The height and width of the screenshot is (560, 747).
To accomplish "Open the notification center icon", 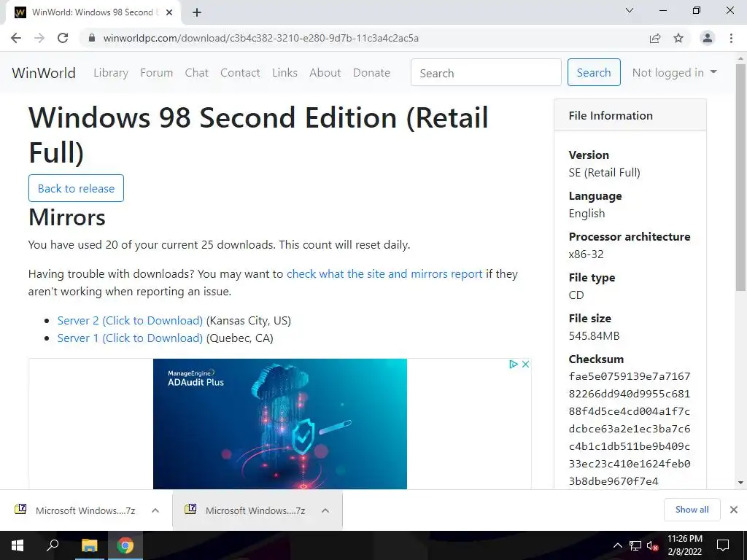I will [723, 545].
